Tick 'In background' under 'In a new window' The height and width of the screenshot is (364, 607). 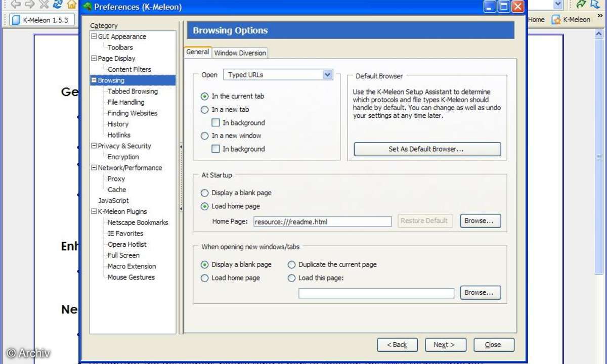coord(215,149)
